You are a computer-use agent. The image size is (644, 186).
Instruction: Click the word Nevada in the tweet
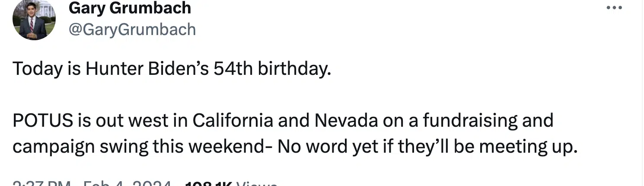(x=346, y=120)
